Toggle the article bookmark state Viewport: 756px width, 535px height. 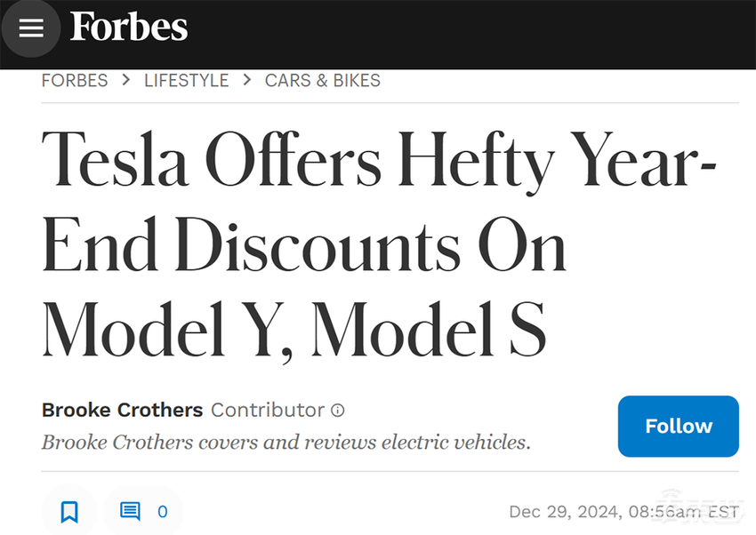tap(68, 511)
